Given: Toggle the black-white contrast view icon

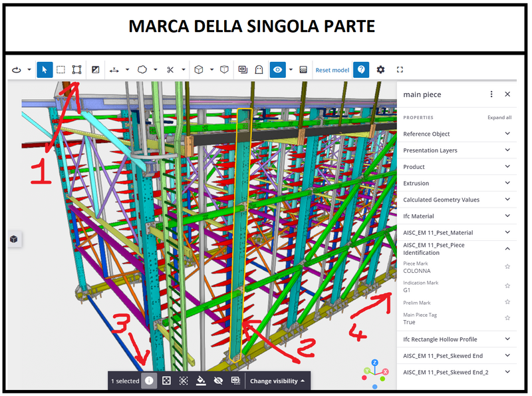Looking at the screenshot, I should pos(96,70).
